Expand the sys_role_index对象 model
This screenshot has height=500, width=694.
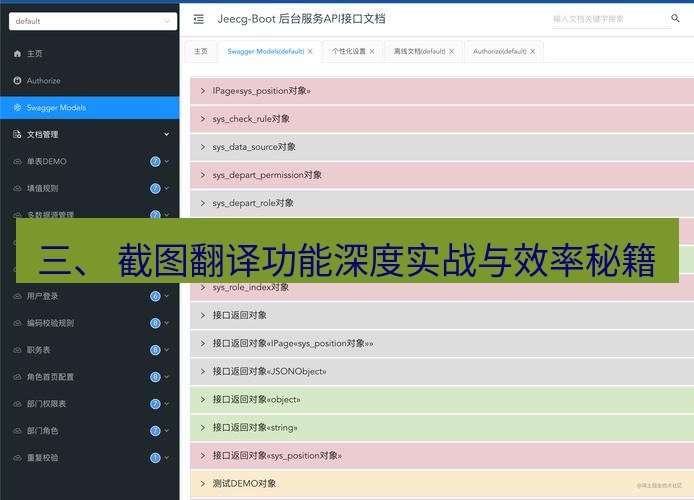(x=442, y=292)
